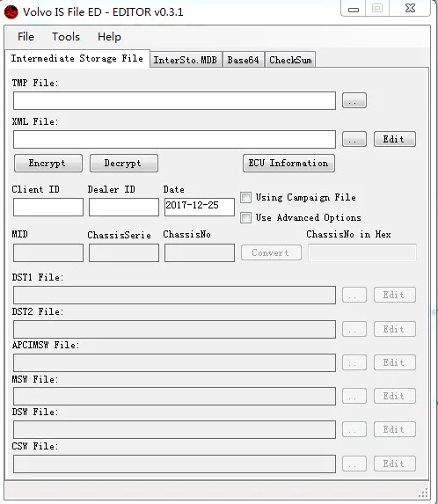Click the ChassisNo in Hex field

point(362,252)
